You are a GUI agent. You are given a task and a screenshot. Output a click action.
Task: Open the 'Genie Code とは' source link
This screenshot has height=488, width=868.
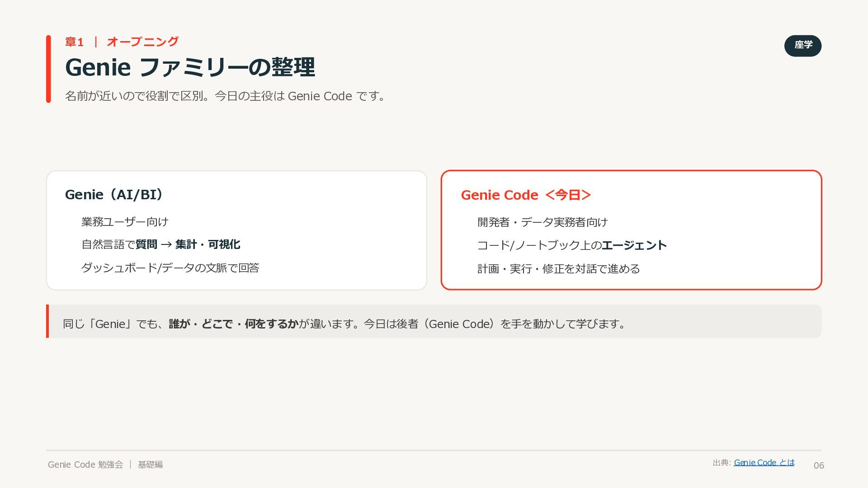[x=764, y=462]
